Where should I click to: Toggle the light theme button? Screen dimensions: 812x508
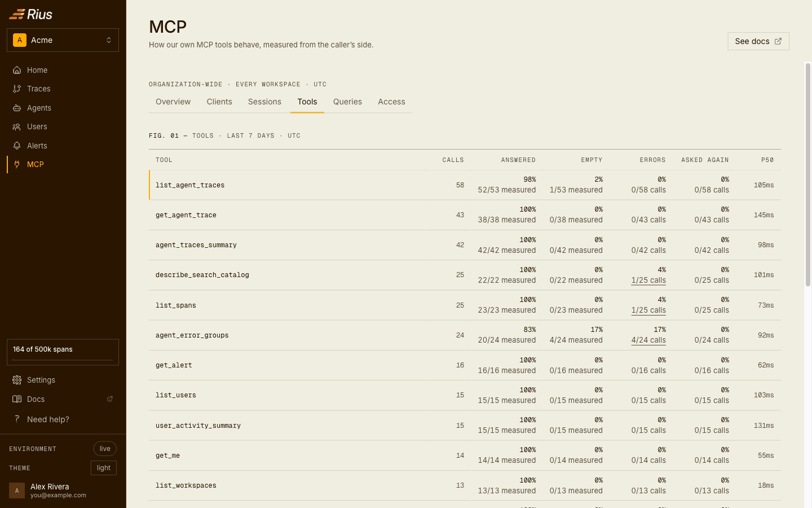coord(104,468)
